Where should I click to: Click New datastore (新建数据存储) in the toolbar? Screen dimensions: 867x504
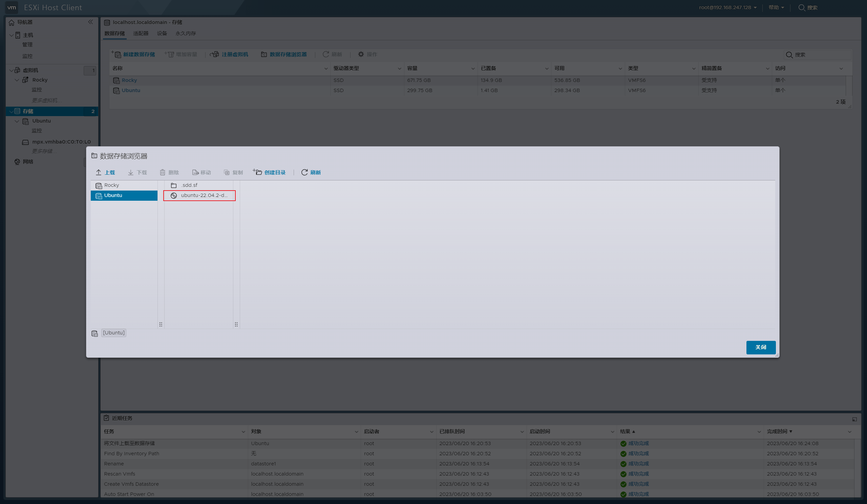(x=133, y=54)
